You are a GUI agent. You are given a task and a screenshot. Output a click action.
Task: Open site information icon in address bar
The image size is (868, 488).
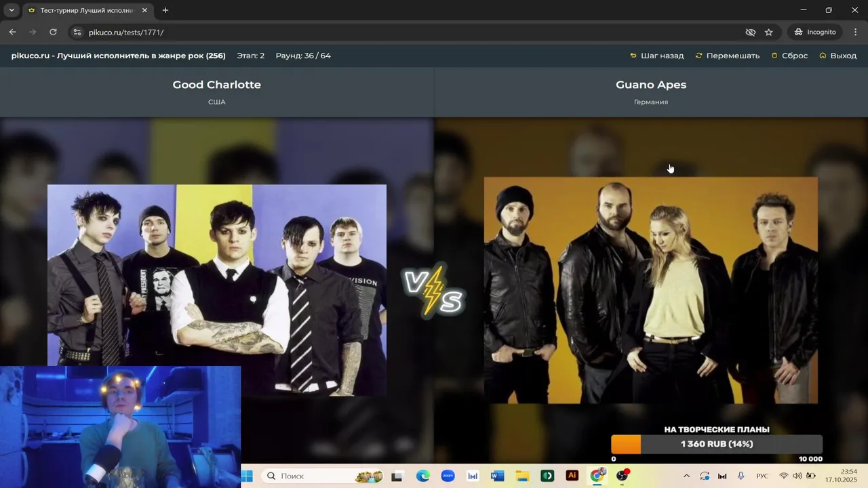coord(77,32)
